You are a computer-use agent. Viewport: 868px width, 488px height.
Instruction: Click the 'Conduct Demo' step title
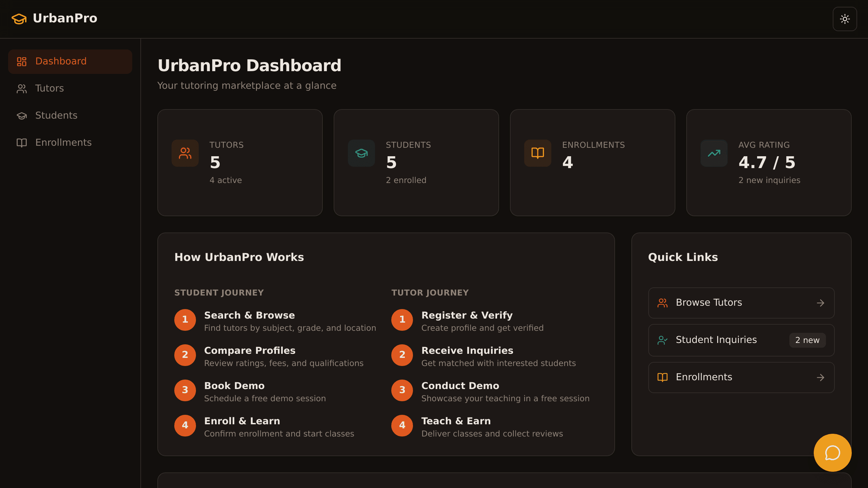[x=460, y=386]
